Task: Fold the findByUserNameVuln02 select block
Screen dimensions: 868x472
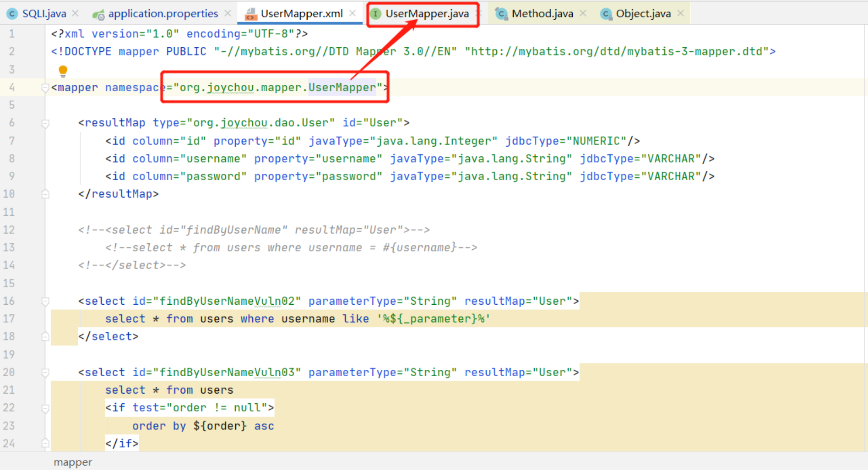Action: [x=45, y=302]
